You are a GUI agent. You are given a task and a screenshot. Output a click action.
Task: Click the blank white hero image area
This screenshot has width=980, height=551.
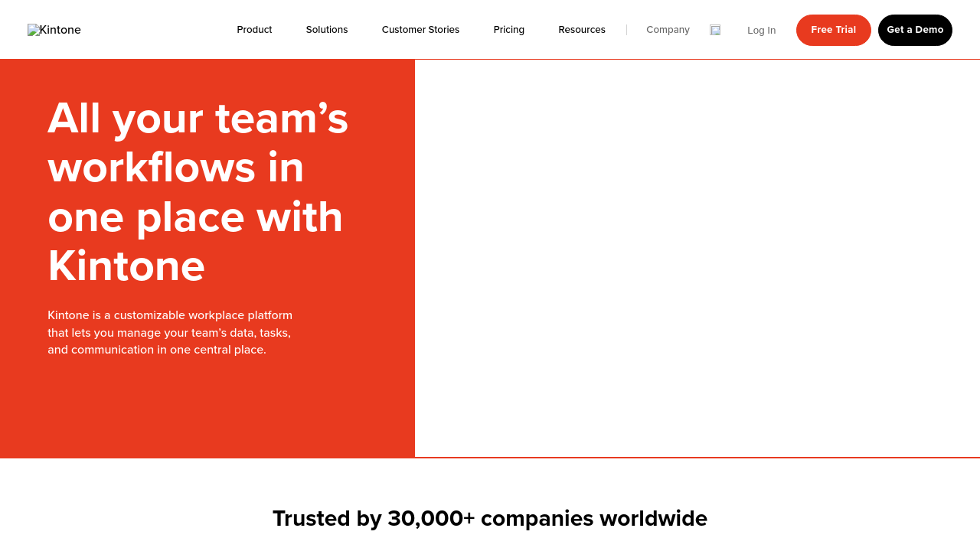tap(697, 258)
